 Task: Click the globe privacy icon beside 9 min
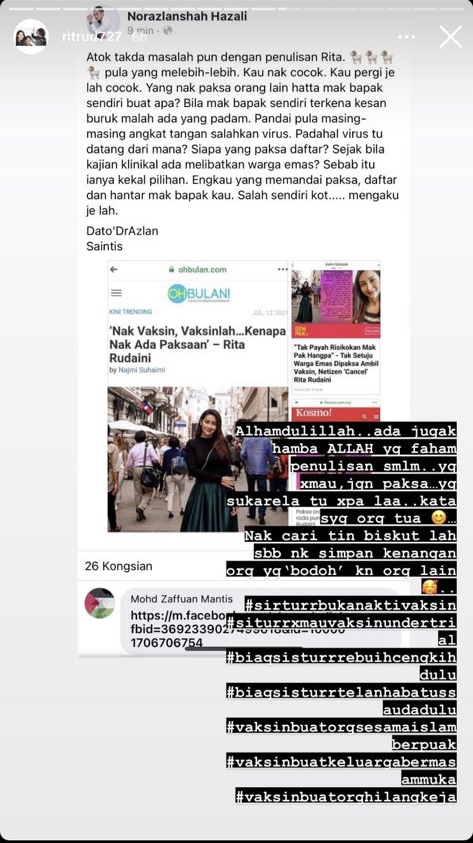click(168, 31)
